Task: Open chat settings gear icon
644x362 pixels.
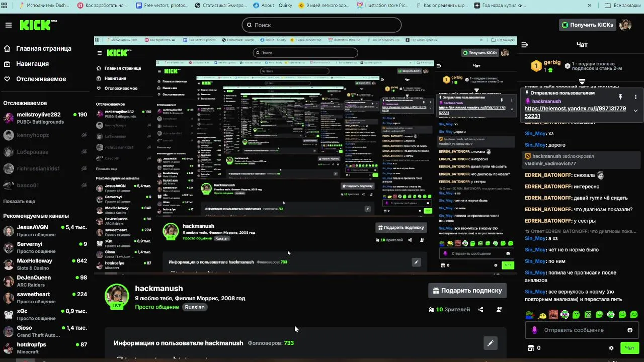Action: (611, 348)
